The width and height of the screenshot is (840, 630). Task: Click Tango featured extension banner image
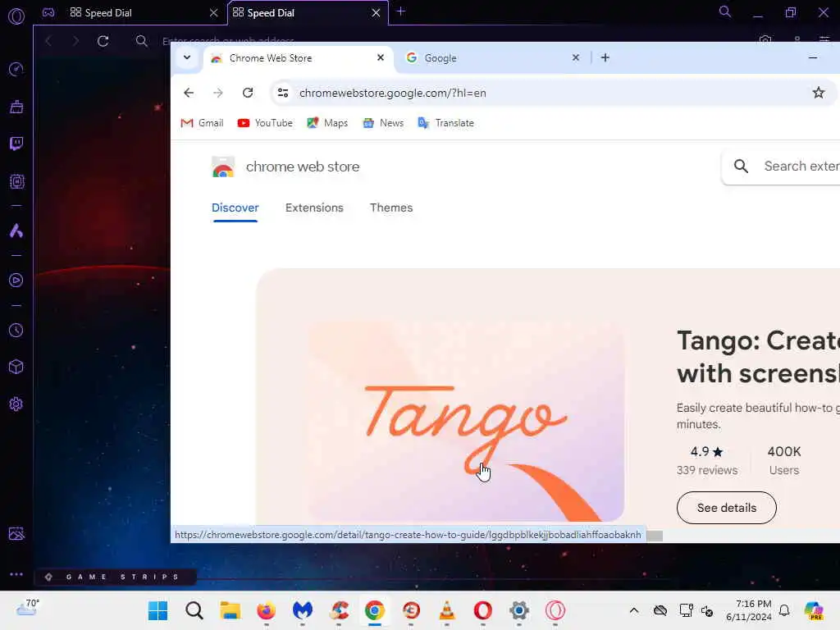tap(467, 421)
